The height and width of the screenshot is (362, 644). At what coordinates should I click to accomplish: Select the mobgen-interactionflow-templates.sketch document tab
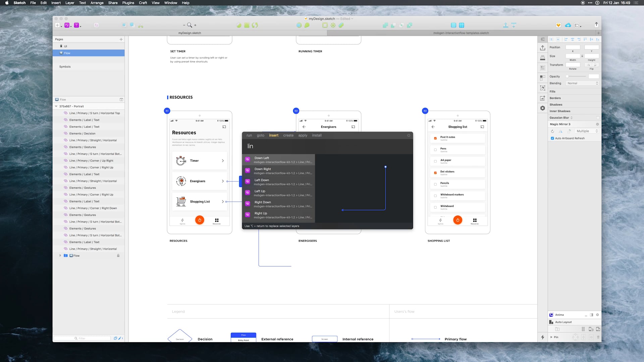(x=461, y=33)
